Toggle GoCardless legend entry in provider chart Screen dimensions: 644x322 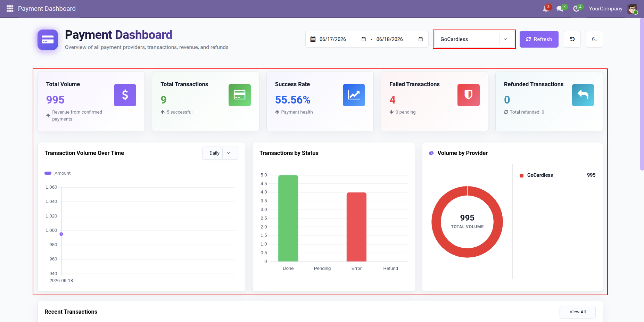pos(536,175)
